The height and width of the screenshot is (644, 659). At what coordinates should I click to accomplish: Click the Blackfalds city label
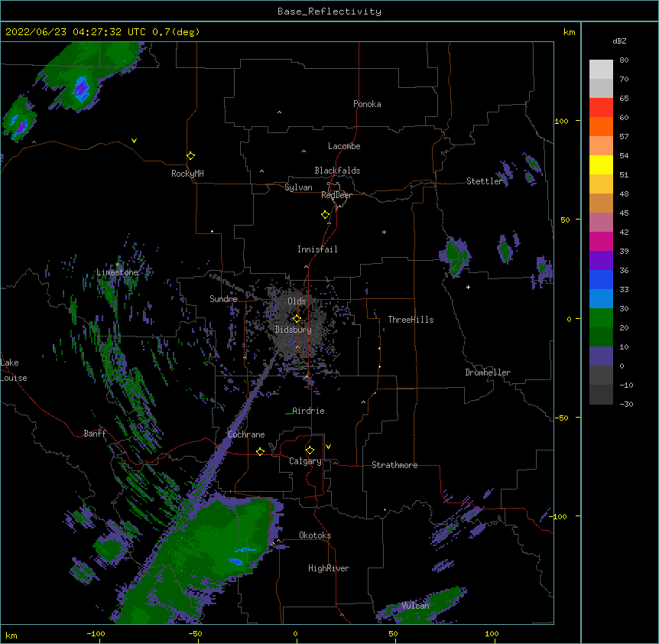337,171
